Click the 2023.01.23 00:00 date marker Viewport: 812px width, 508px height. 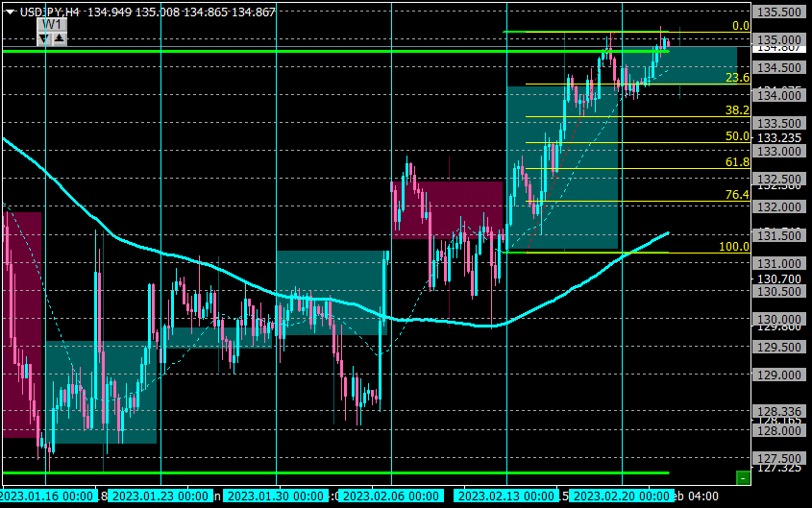click(x=160, y=496)
